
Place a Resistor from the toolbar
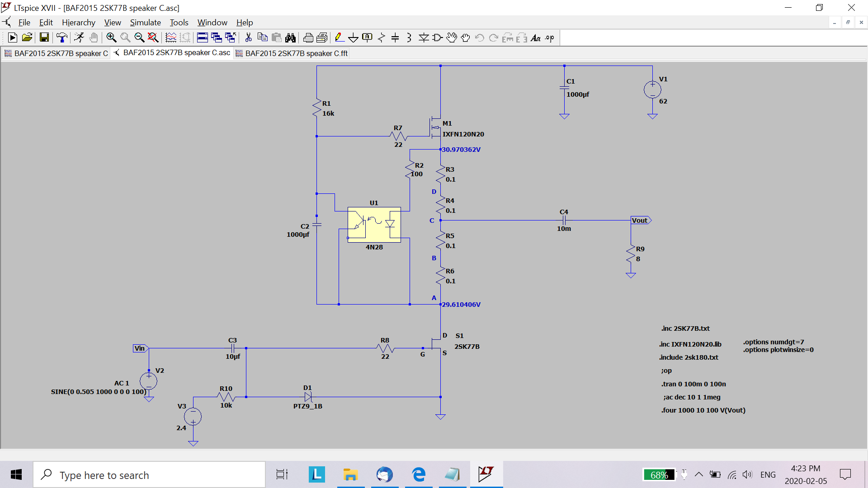(x=382, y=38)
